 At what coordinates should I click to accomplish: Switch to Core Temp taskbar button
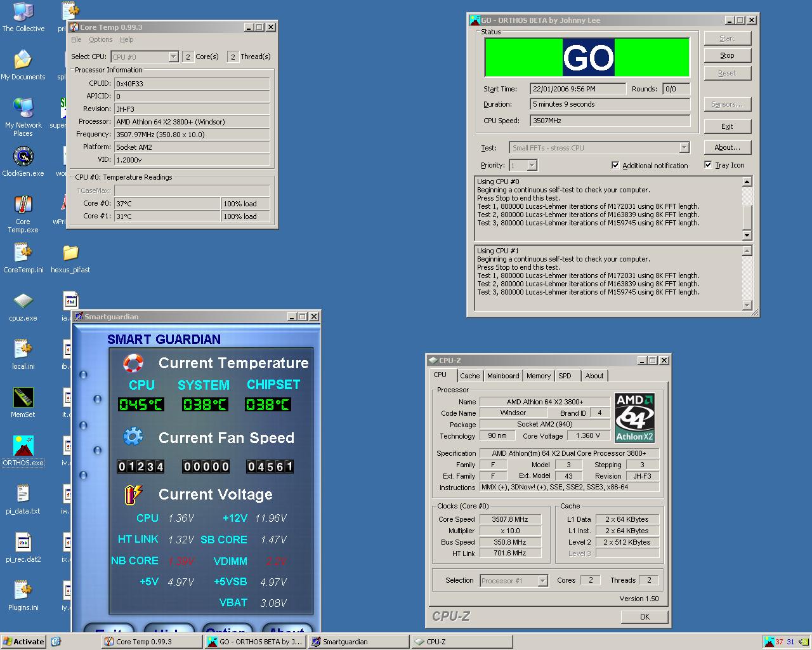tap(152, 641)
